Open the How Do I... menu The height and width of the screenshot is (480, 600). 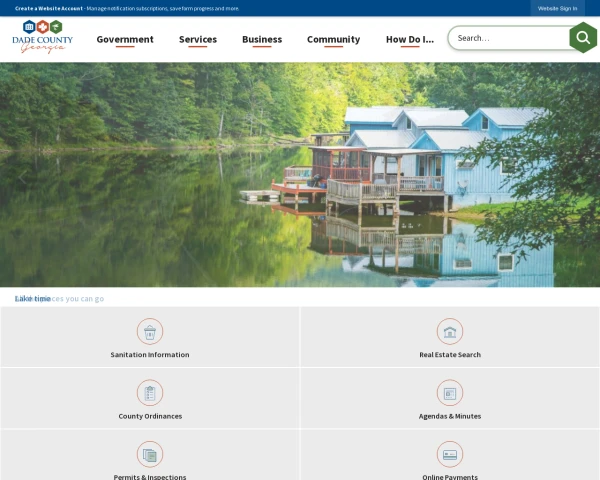point(410,39)
